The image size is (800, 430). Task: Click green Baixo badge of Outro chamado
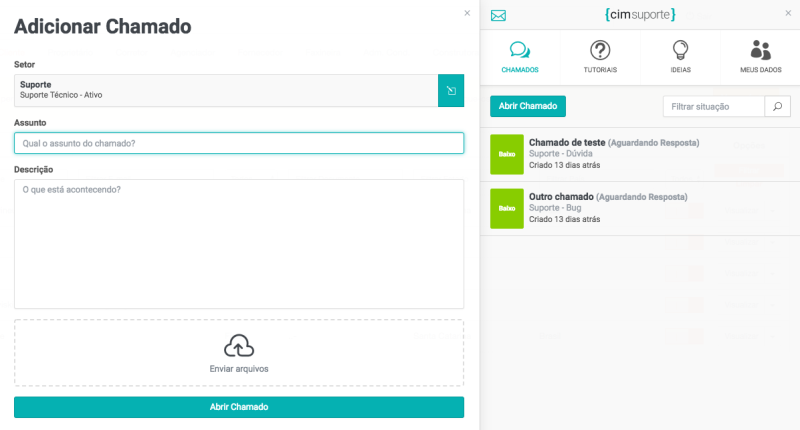tap(507, 208)
